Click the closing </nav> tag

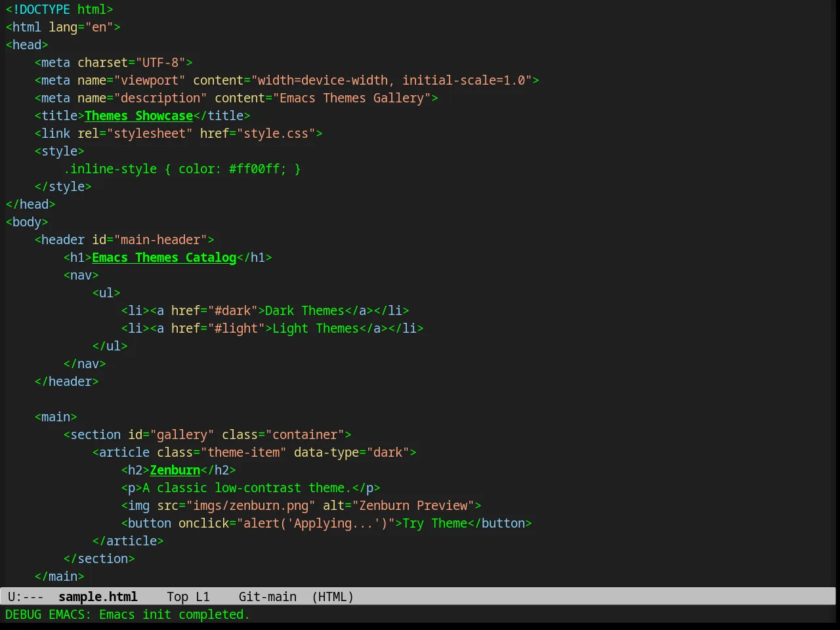[x=85, y=364]
